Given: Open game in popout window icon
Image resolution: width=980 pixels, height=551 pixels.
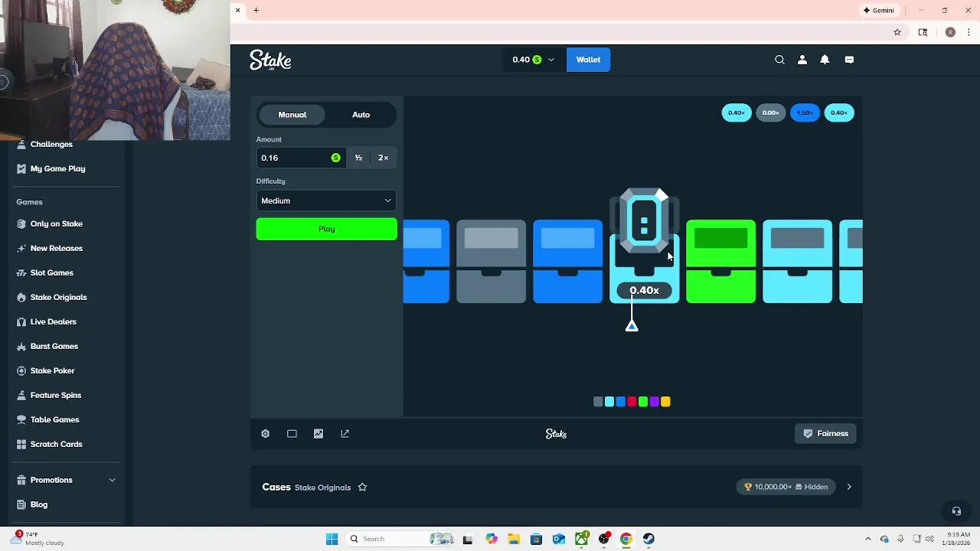Looking at the screenshot, I should tap(345, 434).
